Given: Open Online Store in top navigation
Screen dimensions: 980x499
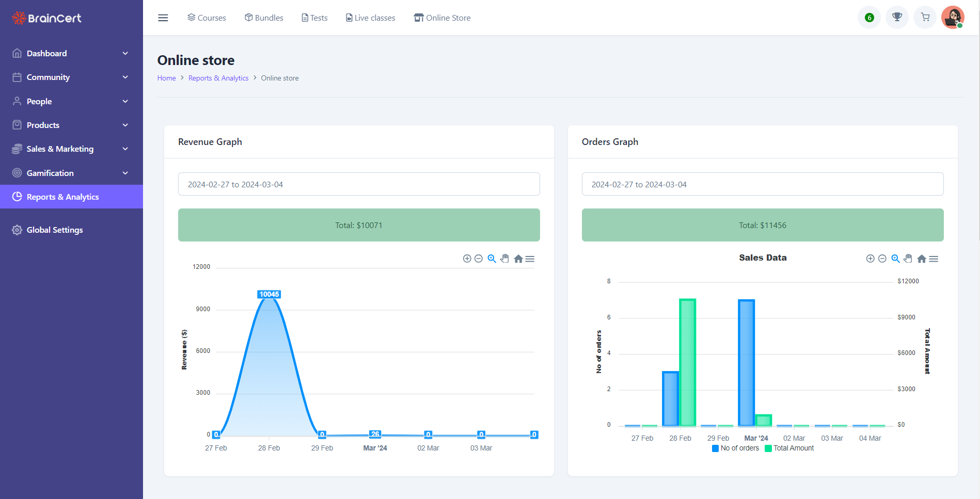Looking at the screenshot, I should coord(442,18).
